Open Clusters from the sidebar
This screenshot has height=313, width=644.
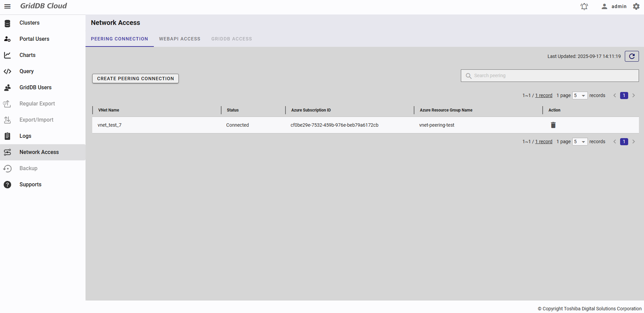[x=29, y=23]
